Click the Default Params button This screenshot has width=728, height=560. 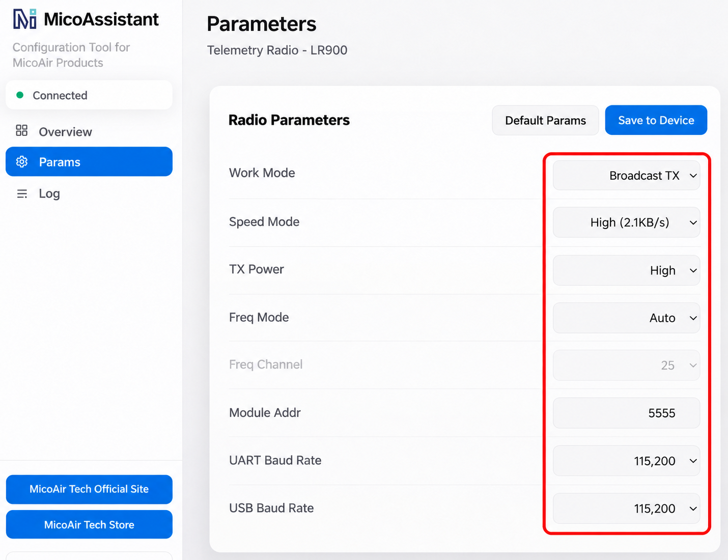pyautogui.click(x=545, y=120)
